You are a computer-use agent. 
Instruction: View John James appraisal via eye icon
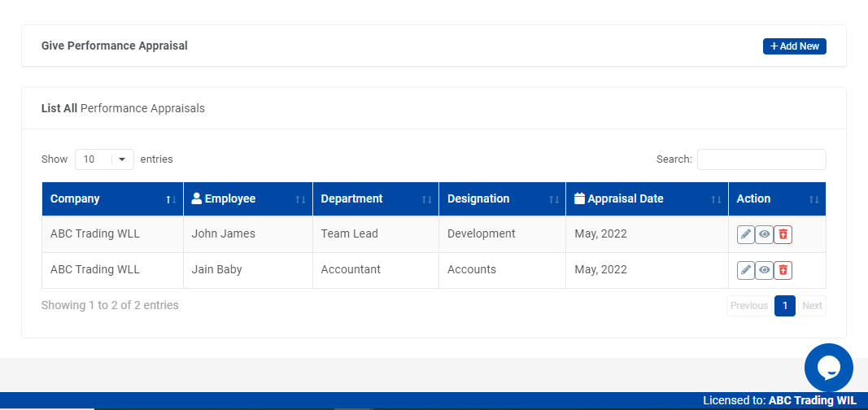764,234
